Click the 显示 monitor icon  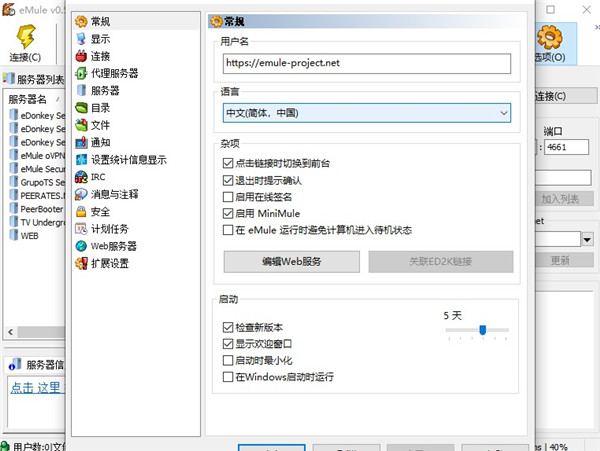tap(81, 39)
